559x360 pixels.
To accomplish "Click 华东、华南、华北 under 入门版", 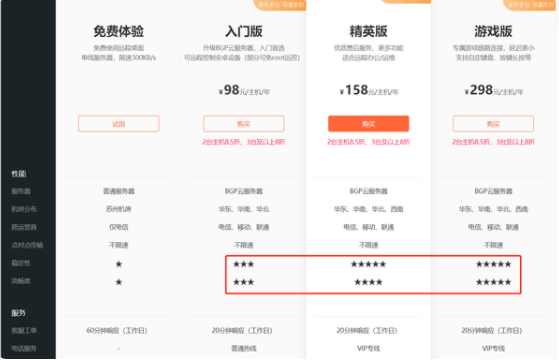I will pos(244,209).
